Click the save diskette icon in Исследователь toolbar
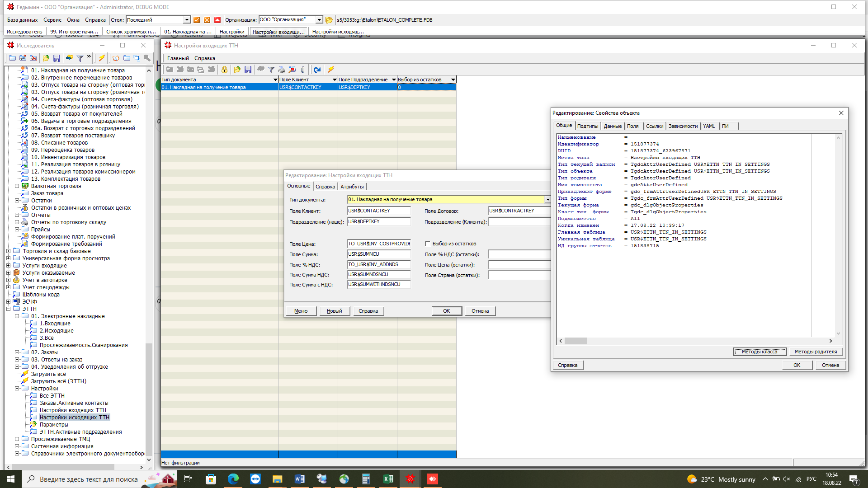Viewport: 868px width, 488px height. [x=57, y=58]
